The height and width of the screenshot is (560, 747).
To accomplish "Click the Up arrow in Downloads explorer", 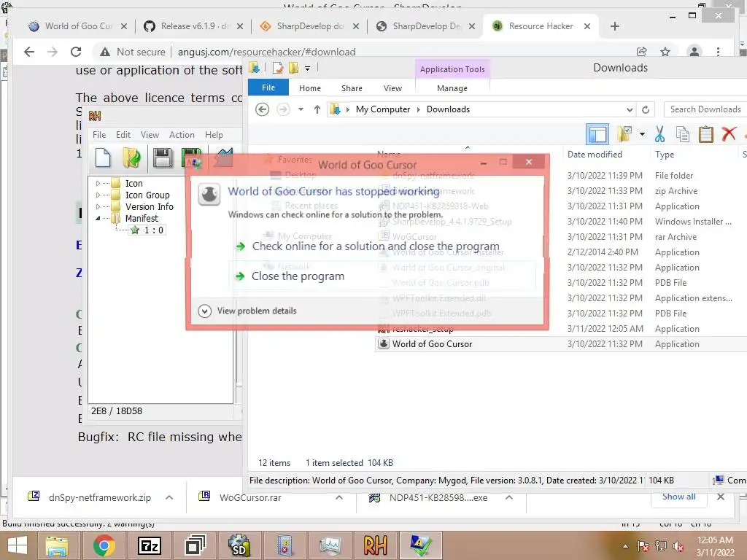I will 317,109.
